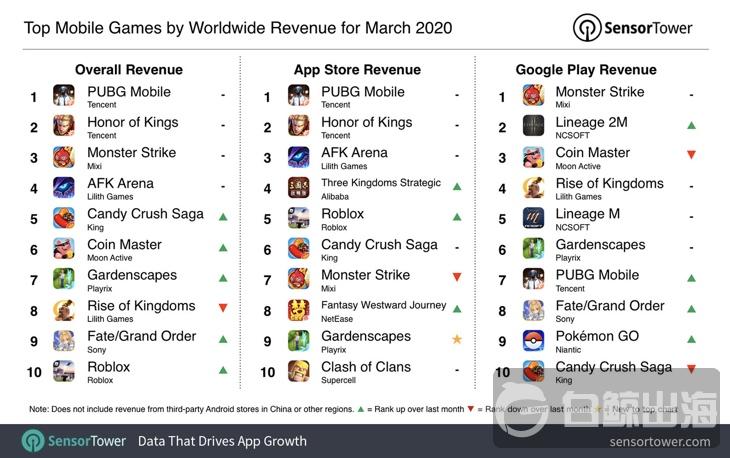Viewport: 730px width, 458px height.
Task: Click the AFK Arena icon under App Store Revenue
Action: [x=298, y=156]
